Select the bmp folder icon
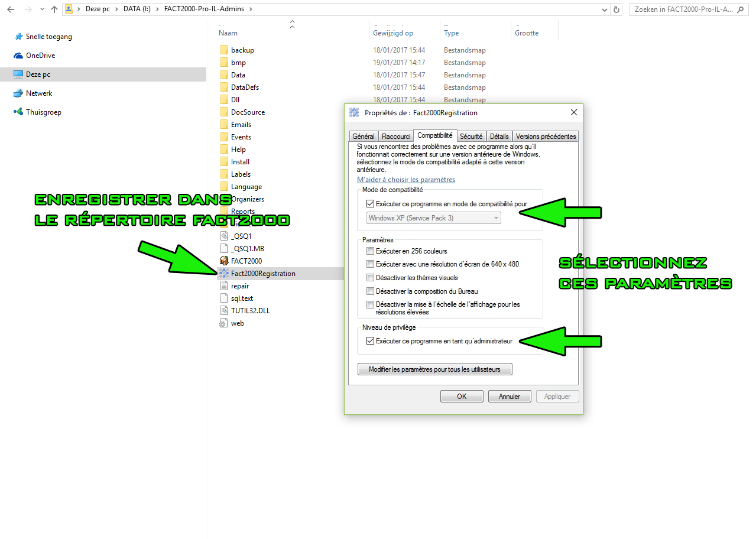 [x=223, y=63]
